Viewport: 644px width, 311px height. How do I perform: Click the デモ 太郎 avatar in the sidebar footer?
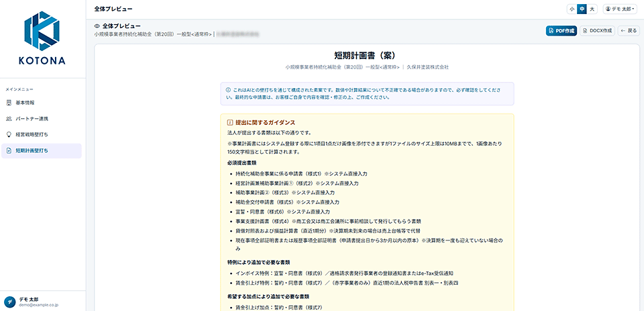[10, 302]
